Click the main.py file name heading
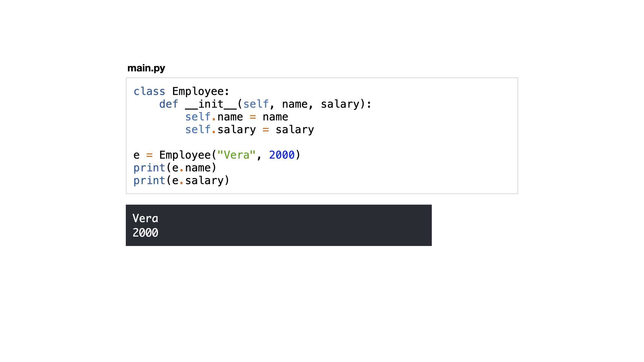644x362 pixels. (x=146, y=68)
